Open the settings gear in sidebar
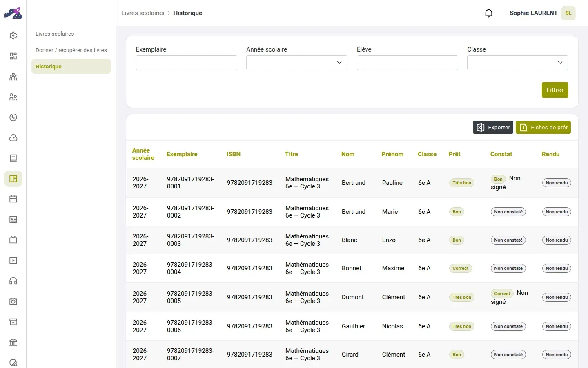 point(13,36)
